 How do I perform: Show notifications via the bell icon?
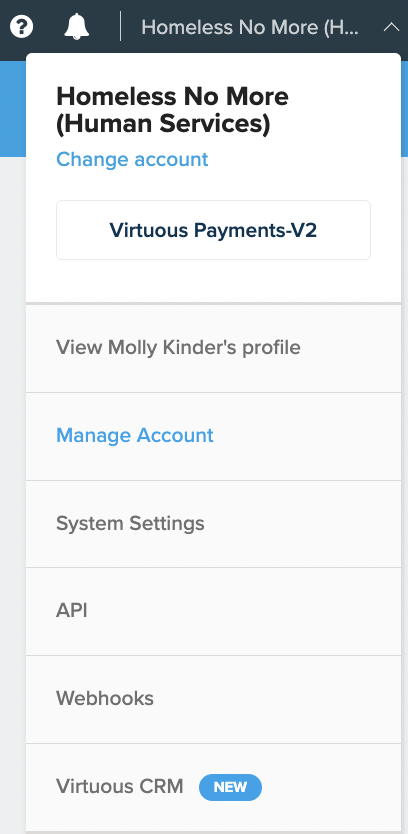pos(77,26)
